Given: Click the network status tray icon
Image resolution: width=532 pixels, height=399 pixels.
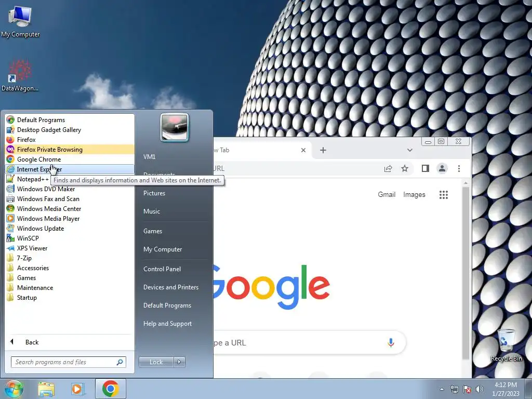Looking at the screenshot, I should (x=454, y=389).
